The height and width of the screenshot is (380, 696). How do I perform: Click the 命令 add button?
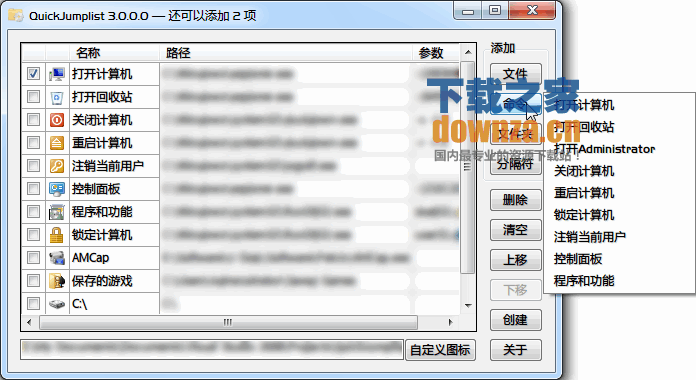click(x=515, y=104)
